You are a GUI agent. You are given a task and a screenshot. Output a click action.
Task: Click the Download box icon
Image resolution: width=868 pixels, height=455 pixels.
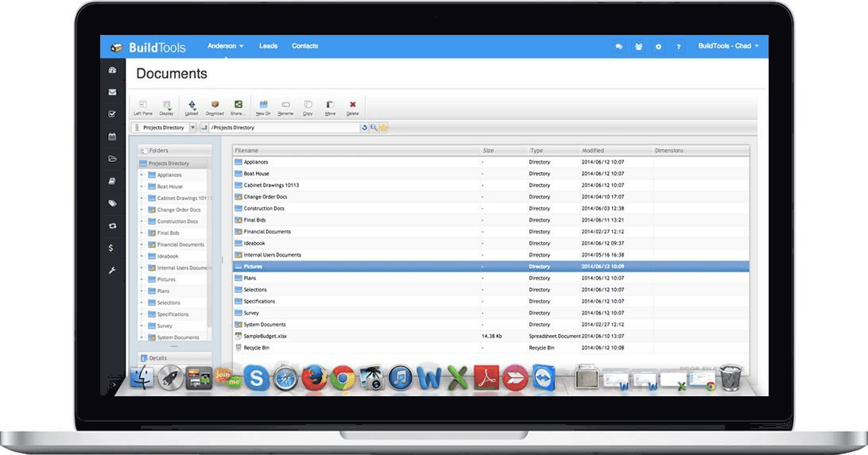(x=215, y=105)
